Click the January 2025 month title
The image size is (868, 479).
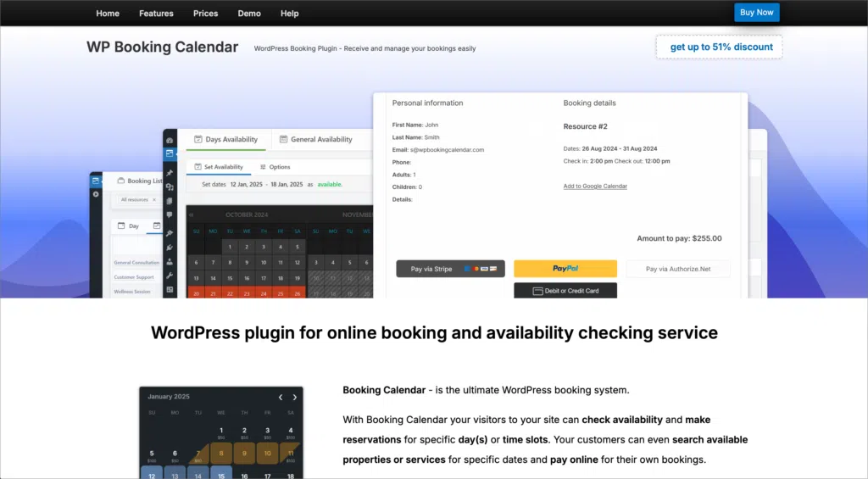[169, 397]
